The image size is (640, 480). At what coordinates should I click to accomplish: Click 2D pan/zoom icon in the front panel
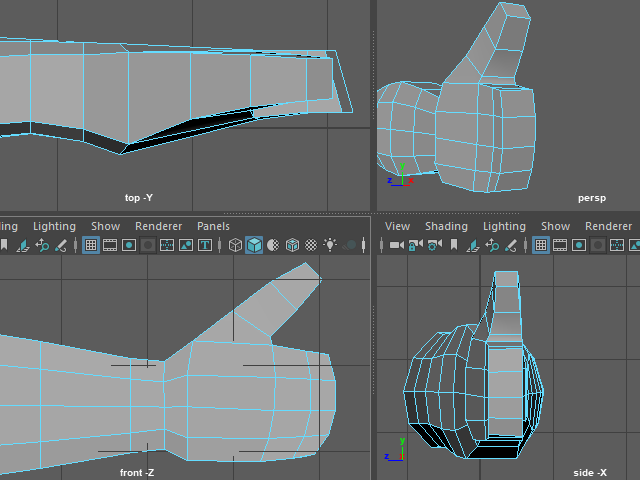[42, 245]
